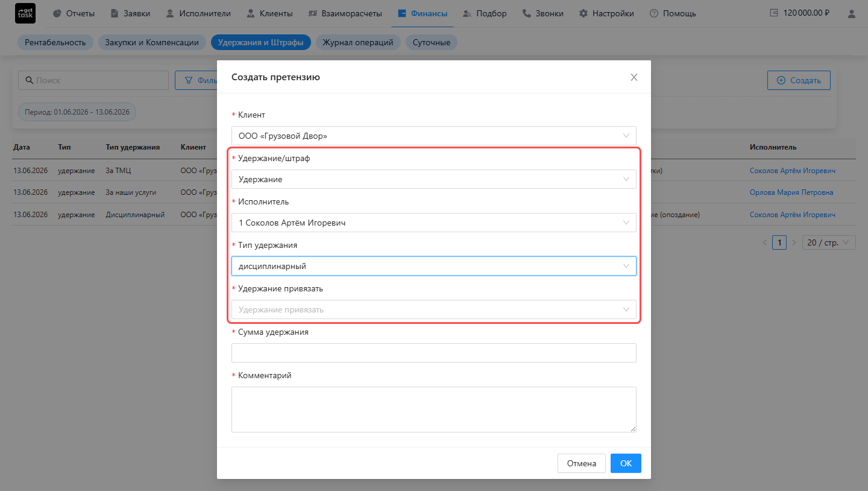Go to Звонки calls section
This screenshot has height=491, width=868.
[543, 13]
